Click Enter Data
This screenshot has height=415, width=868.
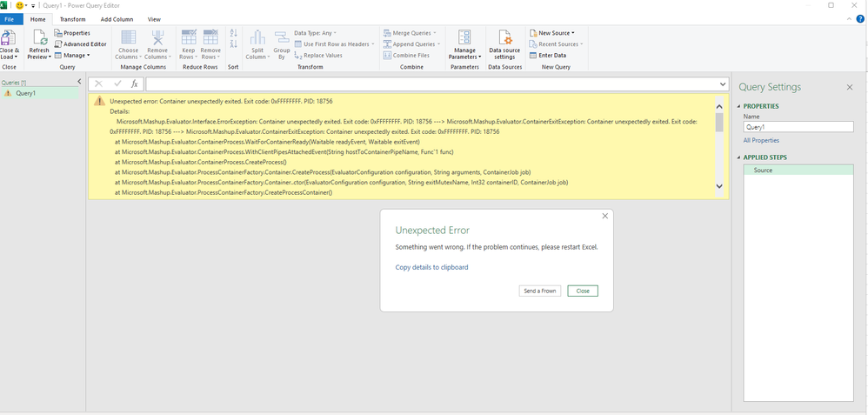pyautogui.click(x=548, y=56)
